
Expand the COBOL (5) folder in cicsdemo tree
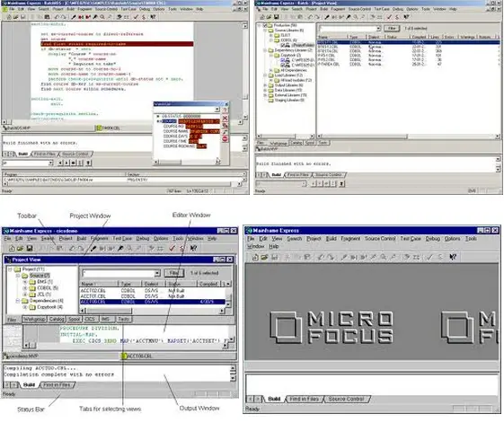[x=25, y=288]
